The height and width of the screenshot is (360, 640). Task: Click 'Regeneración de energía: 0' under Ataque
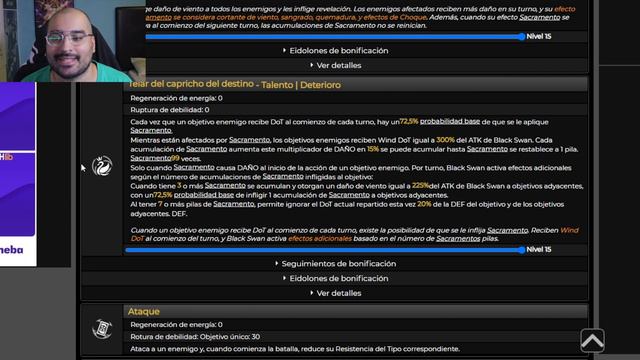point(176,325)
